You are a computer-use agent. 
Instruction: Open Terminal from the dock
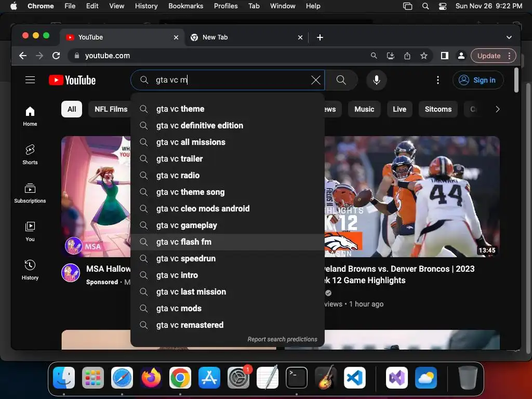click(297, 378)
